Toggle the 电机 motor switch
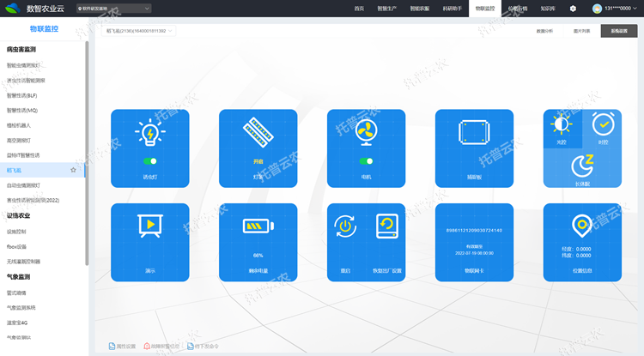This screenshot has height=356, width=644. point(366,160)
